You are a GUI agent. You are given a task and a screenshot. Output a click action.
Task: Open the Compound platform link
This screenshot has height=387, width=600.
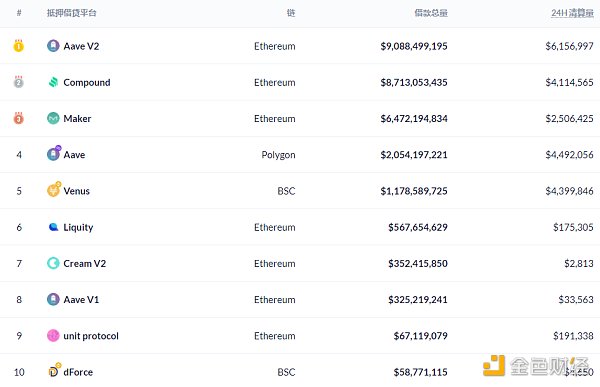(87, 82)
